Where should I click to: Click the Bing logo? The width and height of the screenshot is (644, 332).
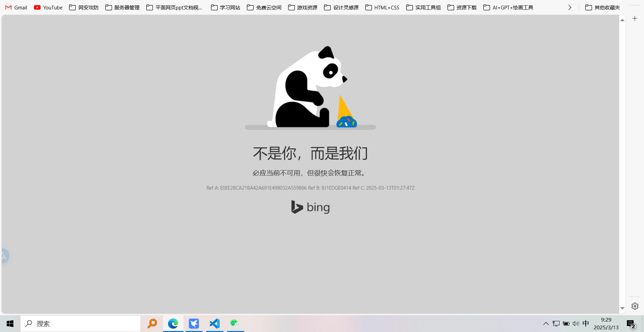coord(310,207)
